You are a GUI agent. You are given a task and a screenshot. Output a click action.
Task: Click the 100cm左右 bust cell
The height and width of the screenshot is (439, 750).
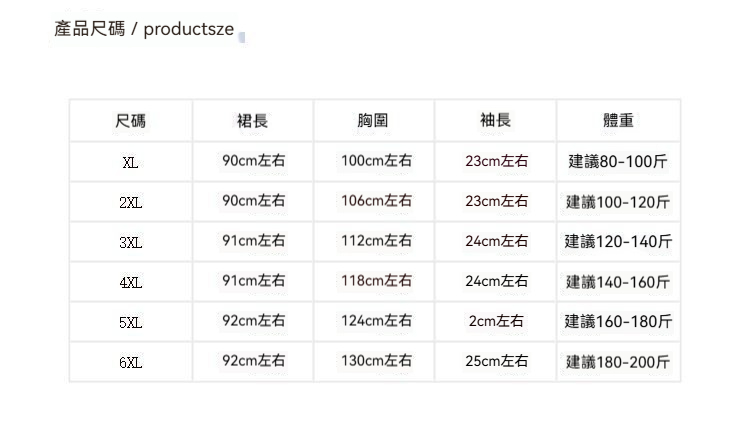pyautogui.click(x=376, y=161)
